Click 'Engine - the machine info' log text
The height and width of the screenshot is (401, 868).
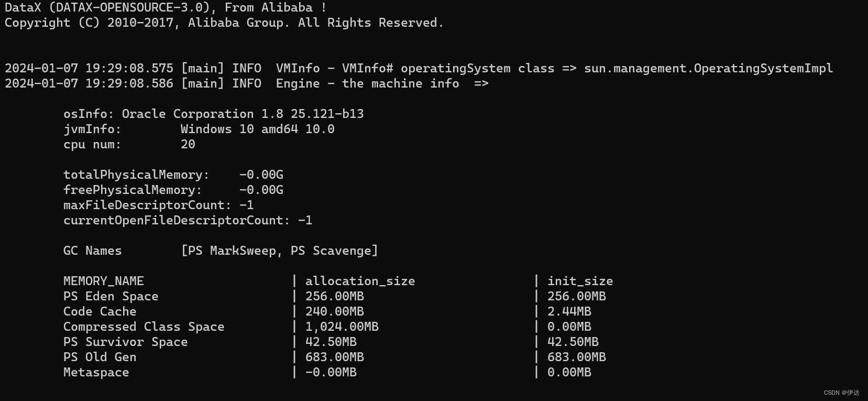[x=367, y=84]
